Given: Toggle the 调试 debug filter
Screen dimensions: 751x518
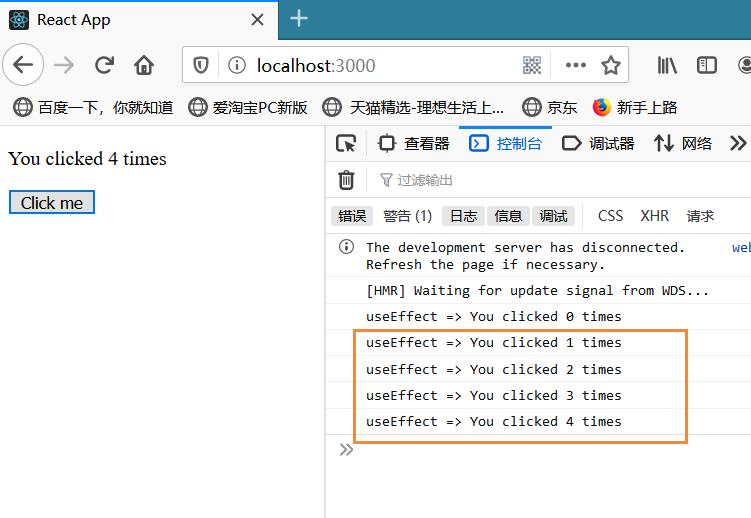Looking at the screenshot, I should click(x=553, y=216).
